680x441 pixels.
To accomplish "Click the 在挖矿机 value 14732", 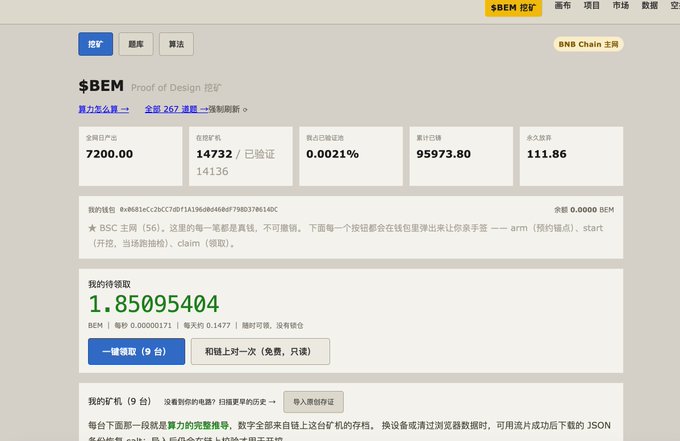I will point(214,154).
